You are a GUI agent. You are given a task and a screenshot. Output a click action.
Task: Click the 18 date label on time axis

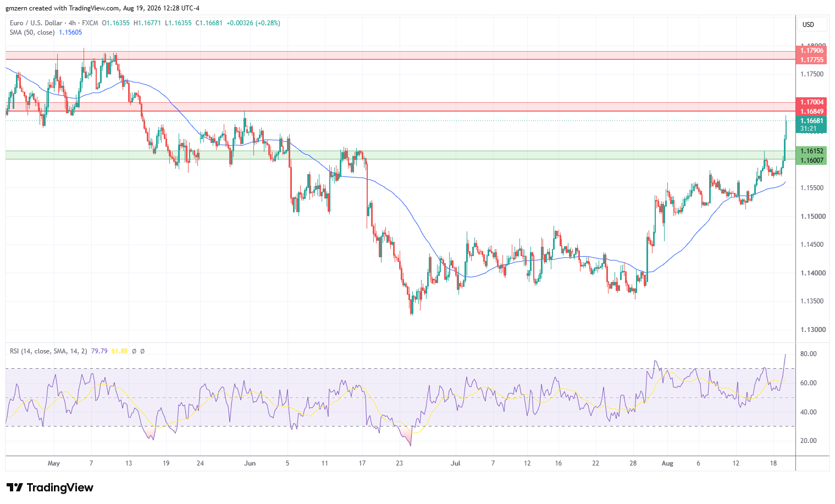(773, 463)
